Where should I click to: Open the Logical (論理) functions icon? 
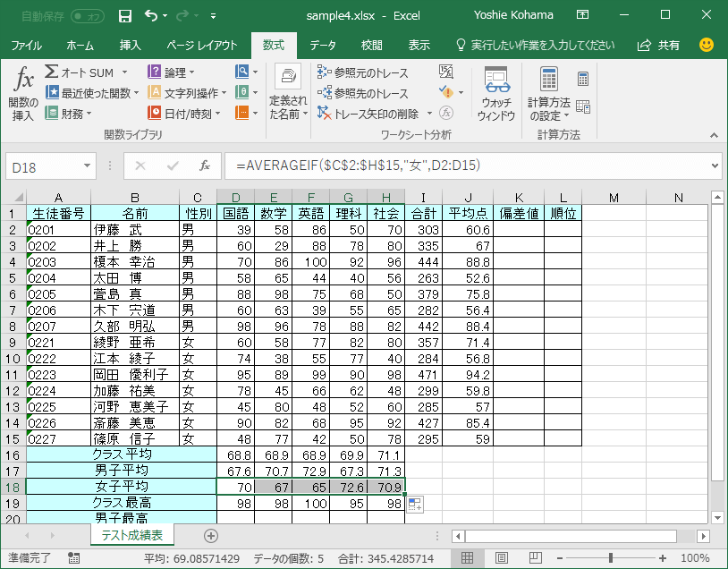coord(154,72)
